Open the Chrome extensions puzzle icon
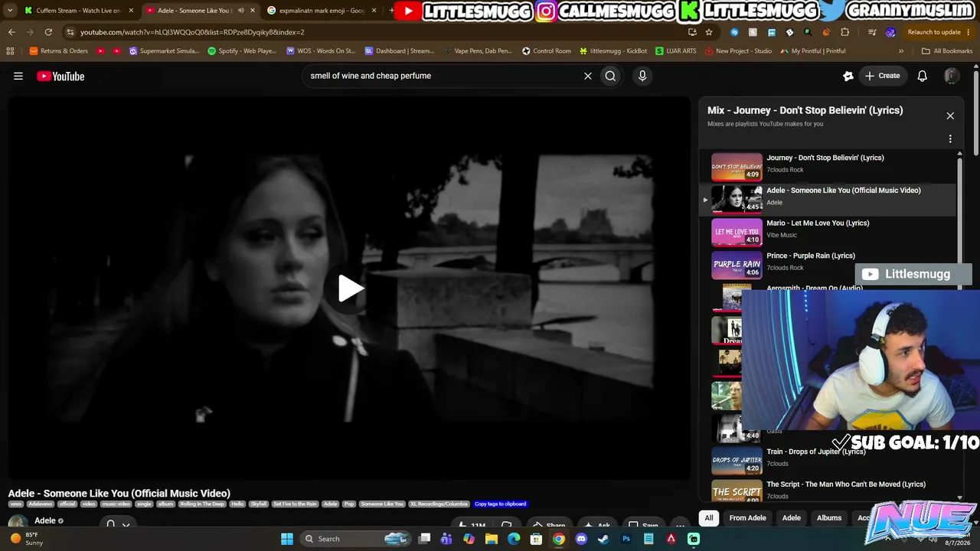 point(845,32)
